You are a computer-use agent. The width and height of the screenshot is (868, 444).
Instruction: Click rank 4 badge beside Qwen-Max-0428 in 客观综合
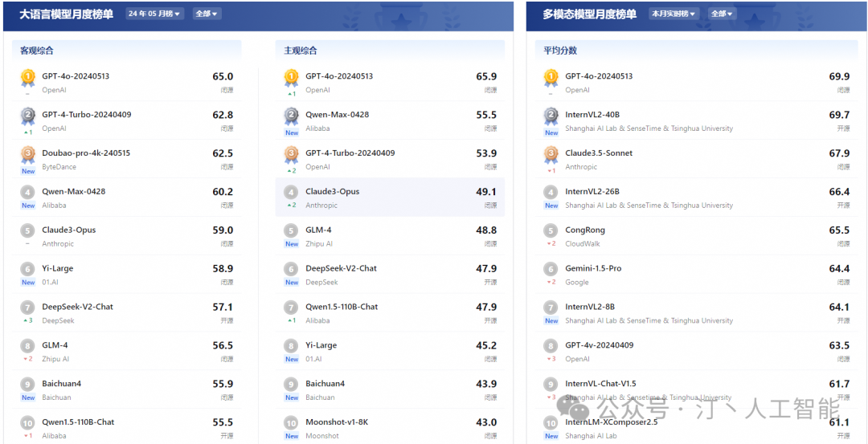pyautogui.click(x=27, y=193)
